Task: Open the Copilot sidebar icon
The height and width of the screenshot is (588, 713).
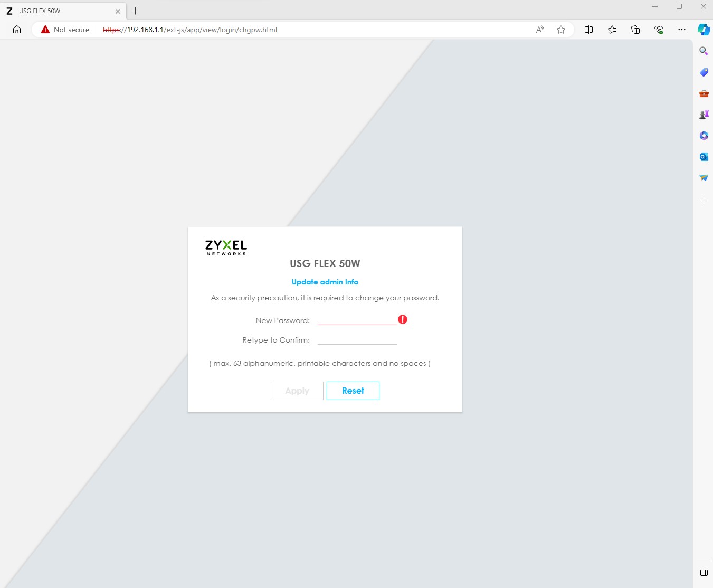Action: pos(704,30)
